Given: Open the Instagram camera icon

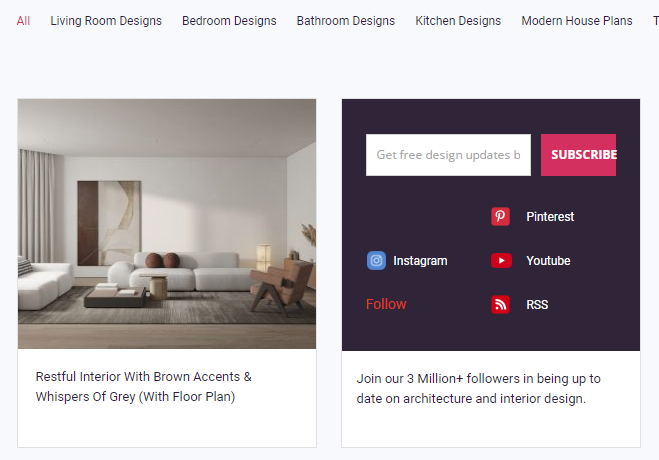Looking at the screenshot, I should tap(376, 260).
